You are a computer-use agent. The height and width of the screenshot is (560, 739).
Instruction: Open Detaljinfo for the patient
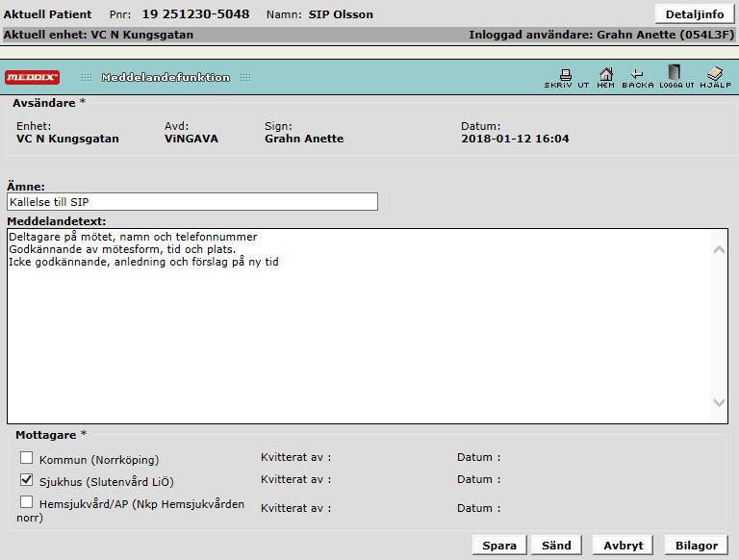click(x=694, y=14)
